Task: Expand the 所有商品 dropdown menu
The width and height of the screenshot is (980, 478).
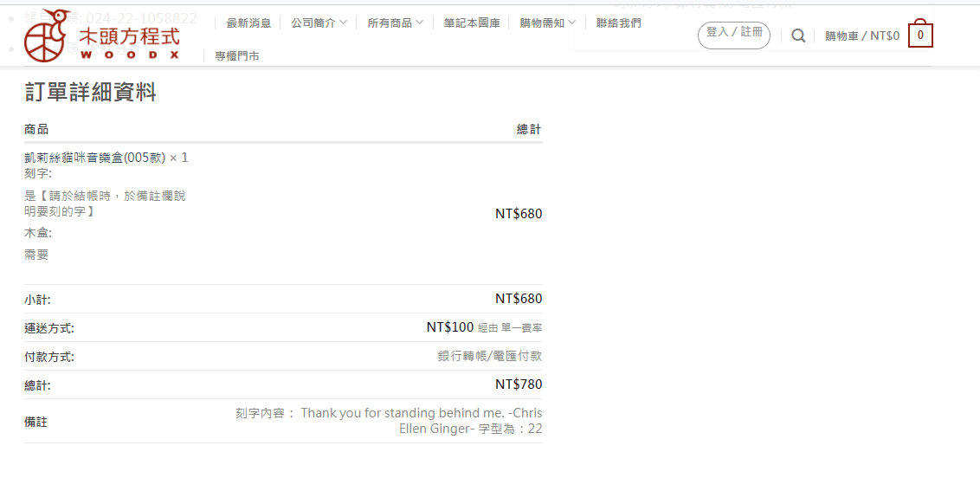Action: tap(395, 23)
